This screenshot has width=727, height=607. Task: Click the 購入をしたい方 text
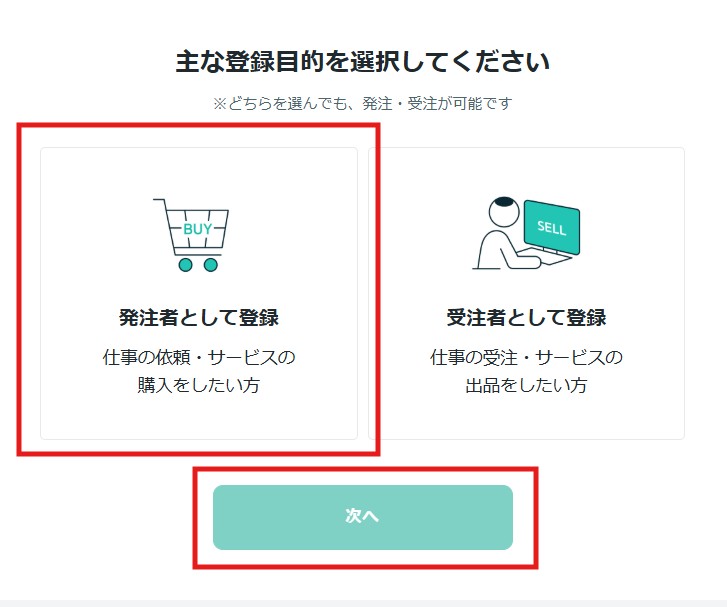coord(198,385)
